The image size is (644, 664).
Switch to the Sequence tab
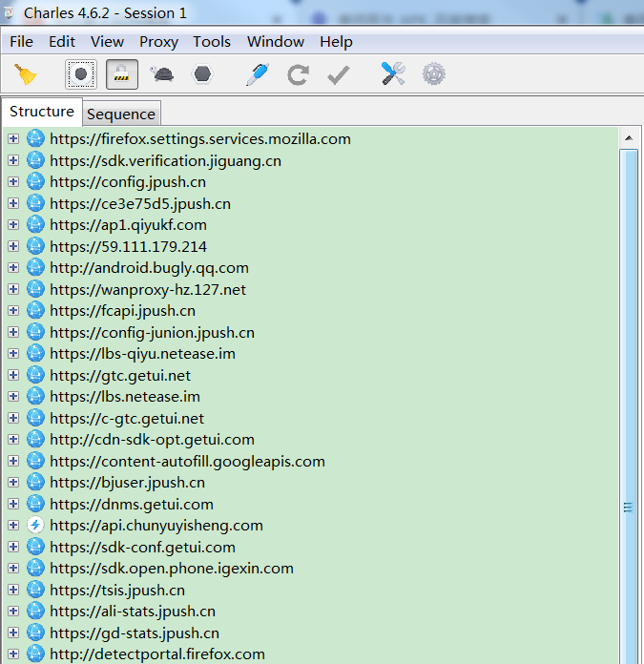(x=121, y=114)
